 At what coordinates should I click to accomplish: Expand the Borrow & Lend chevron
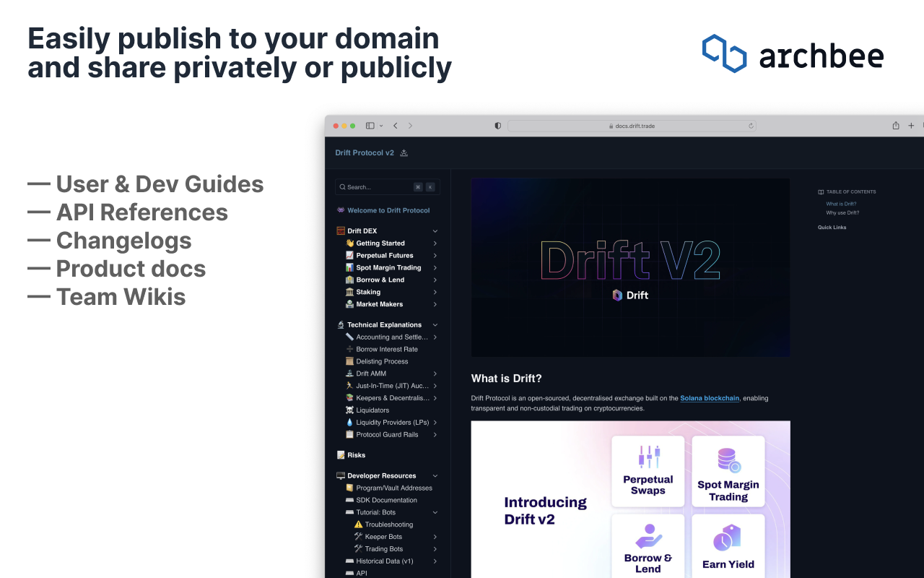coord(435,280)
